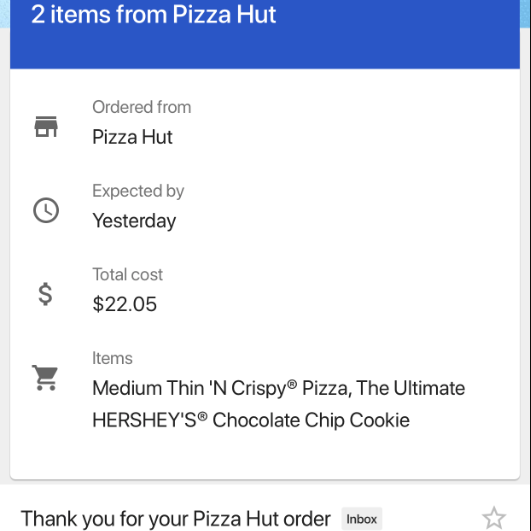Click the 'Yesterday' delivery date value
Screen dimensions: 531x531
134,221
